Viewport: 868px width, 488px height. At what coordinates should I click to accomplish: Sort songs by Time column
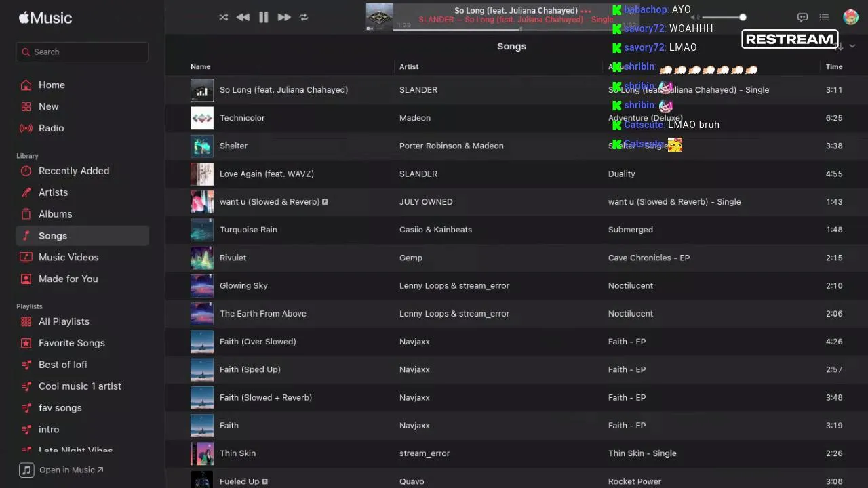pos(834,66)
